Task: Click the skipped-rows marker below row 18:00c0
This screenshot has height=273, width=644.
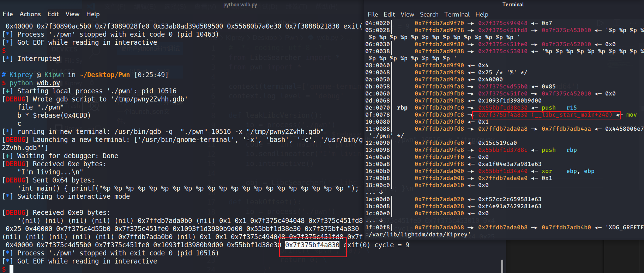Action: [374, 192]
